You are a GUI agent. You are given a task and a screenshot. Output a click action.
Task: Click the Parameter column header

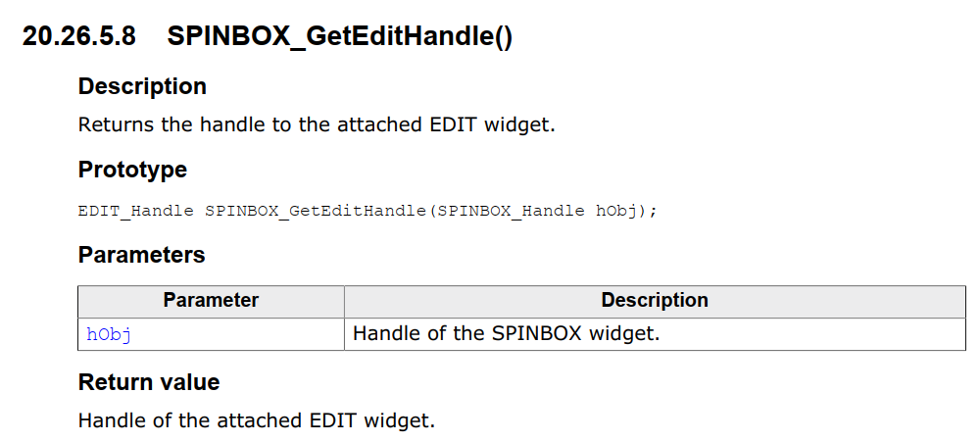212,301
